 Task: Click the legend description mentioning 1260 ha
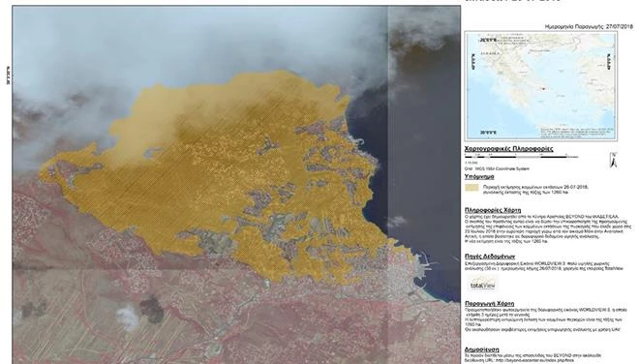535,190
